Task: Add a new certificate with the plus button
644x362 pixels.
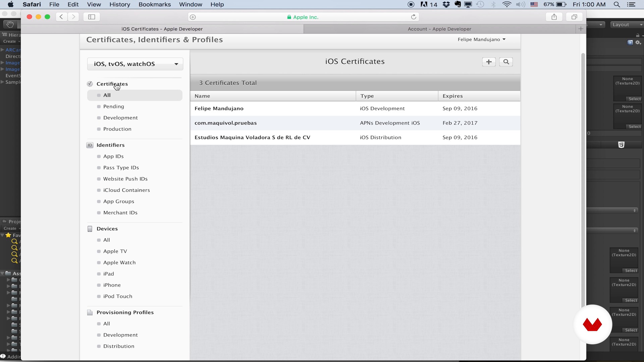Action: [489, 62]
